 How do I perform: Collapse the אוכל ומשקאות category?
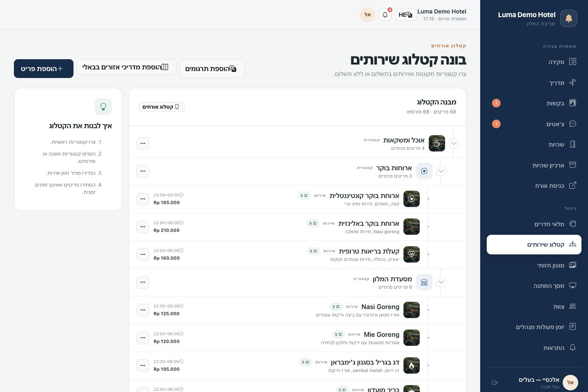tap(454, 143)
